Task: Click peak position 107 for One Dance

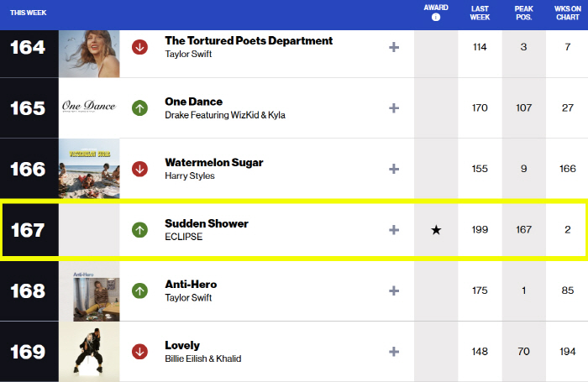Action: 524,108
